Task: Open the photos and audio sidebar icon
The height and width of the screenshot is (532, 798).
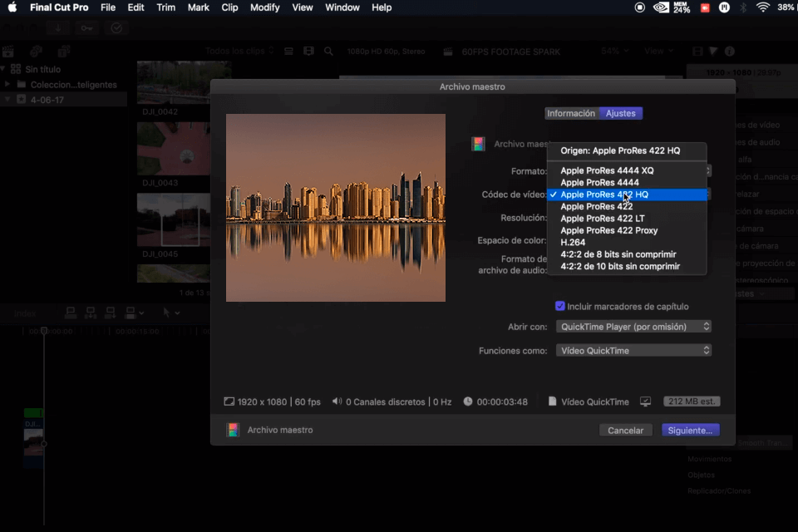Action: 36,52
